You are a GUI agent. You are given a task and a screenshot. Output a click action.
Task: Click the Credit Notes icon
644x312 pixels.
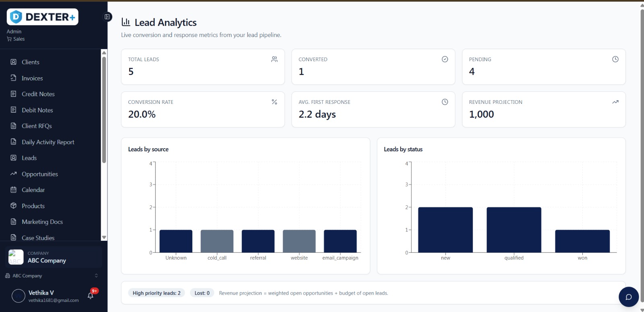tap(13, 94)
